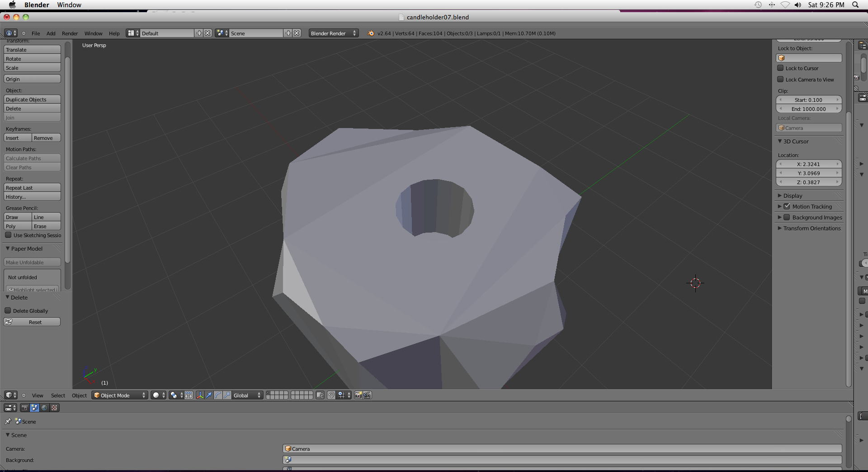Open Properties editor type selector icon
Screen dimensions: 868x472
click(x=10, y=408)
